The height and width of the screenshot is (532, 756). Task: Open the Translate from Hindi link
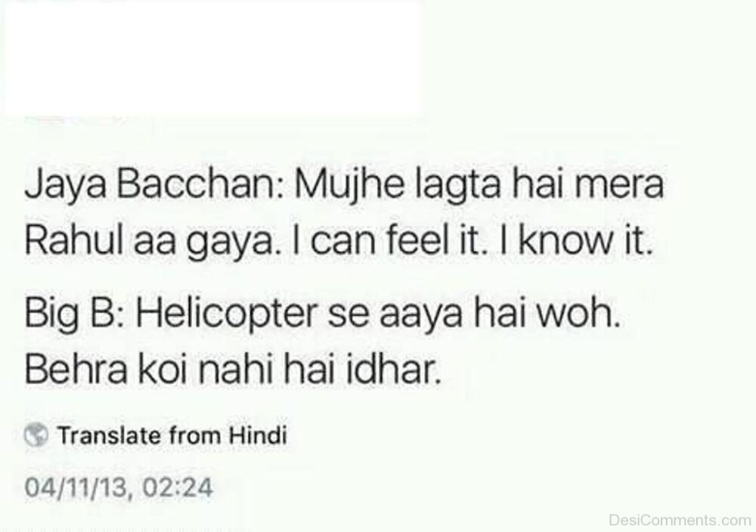click(x=172, y=435)
